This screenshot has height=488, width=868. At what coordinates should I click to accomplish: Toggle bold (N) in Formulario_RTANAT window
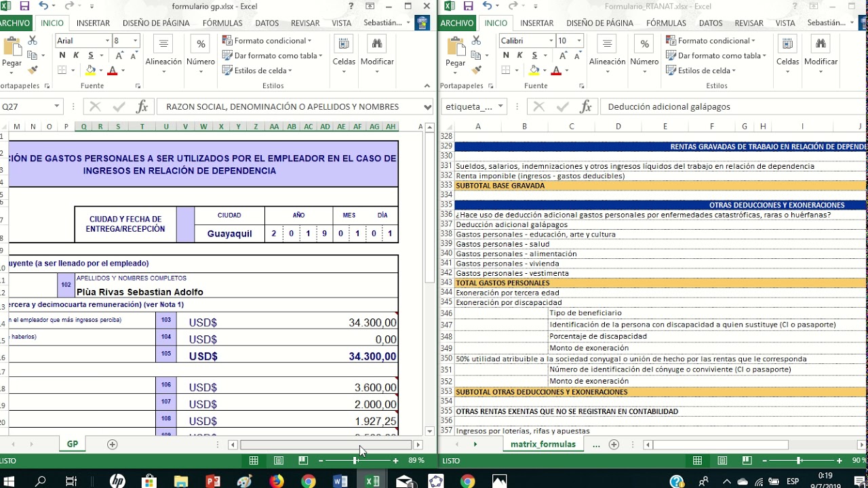[x=507, y=56]
